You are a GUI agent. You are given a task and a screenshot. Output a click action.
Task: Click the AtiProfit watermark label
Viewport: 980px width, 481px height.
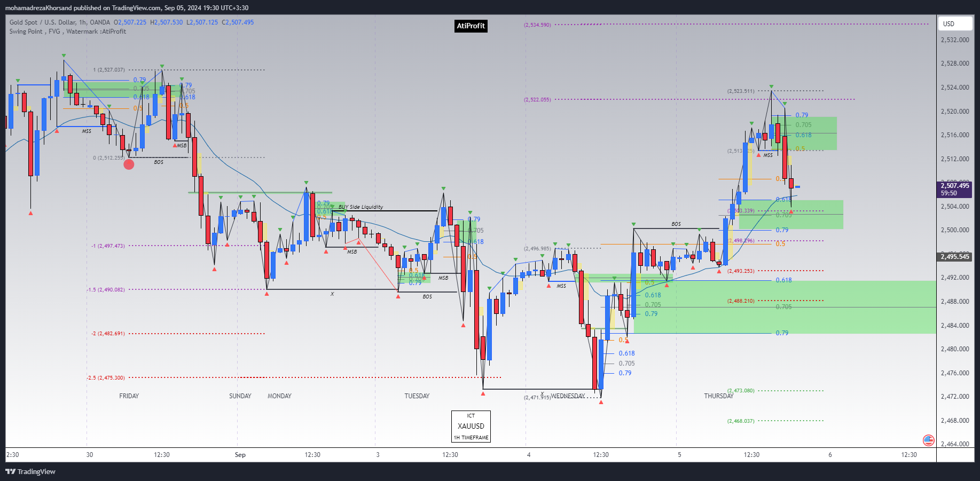coord(471,26)
